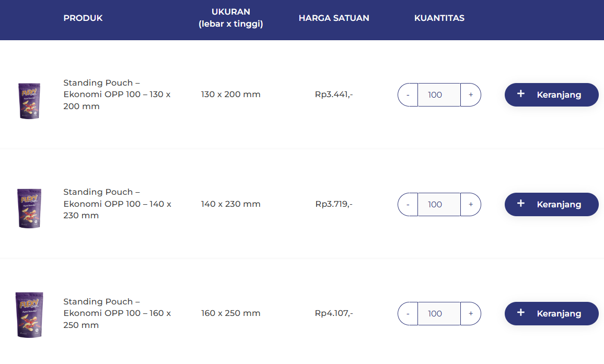Increase quantity for 130 x 200 mm pouch
This screenshot has width=604, height=364.
tap(470, 95)
